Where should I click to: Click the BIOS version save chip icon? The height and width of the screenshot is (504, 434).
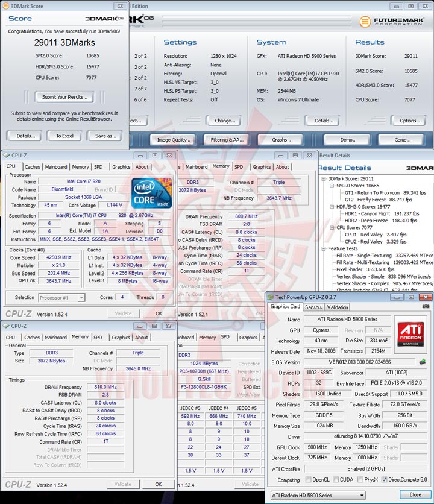(423, 362)
